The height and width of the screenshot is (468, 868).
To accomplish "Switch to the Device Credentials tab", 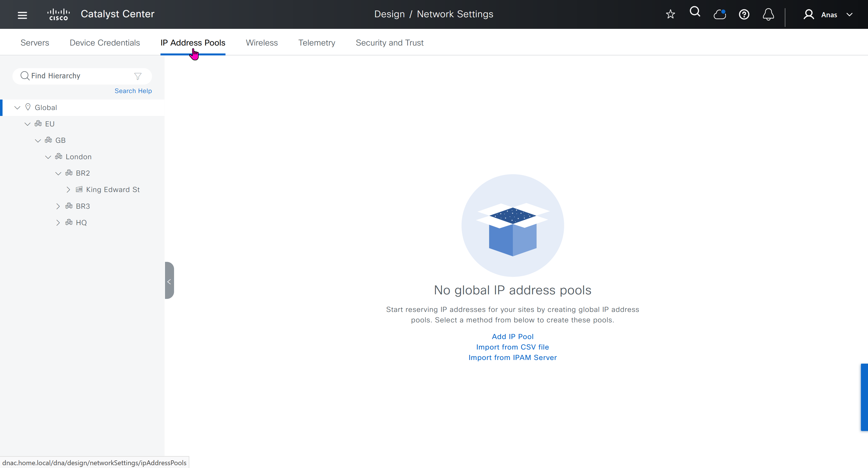I will coord(105,43).
